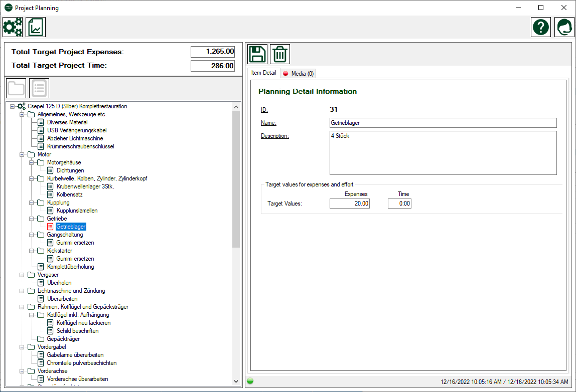
Task: Click the folder icon beside Kickstarter
Action: (41, 251)
